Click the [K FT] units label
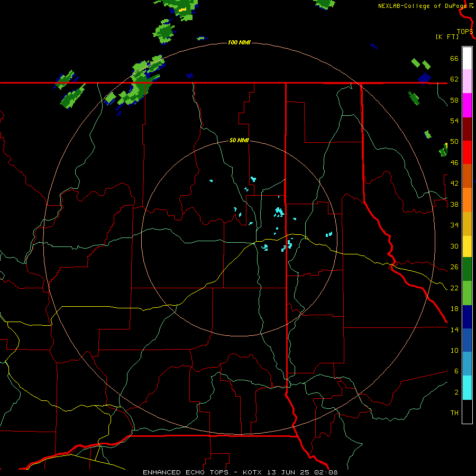Screen dimensions: 476x476 [447, 36]
